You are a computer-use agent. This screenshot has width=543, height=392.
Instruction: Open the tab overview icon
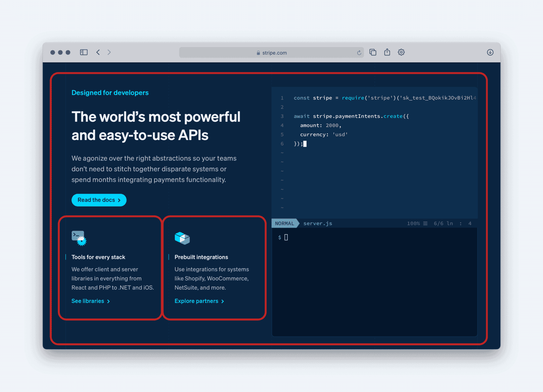[x=373, y=52]
